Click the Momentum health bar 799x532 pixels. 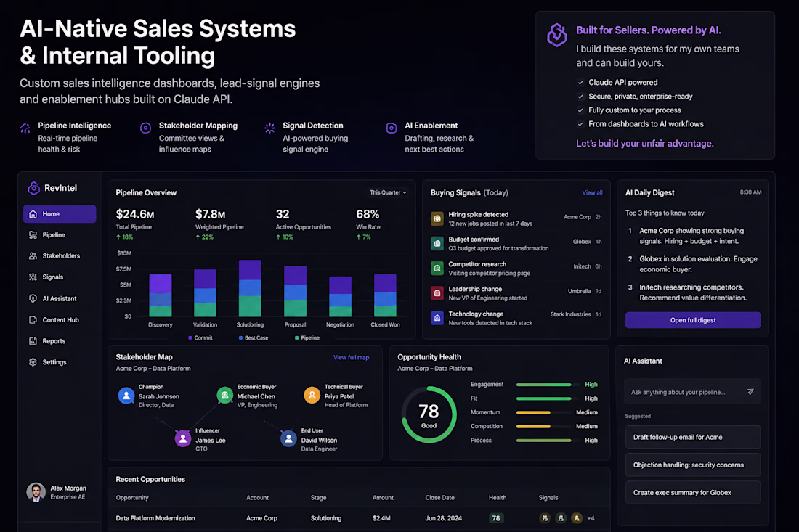pyautogui.click(x=548, y=412)
